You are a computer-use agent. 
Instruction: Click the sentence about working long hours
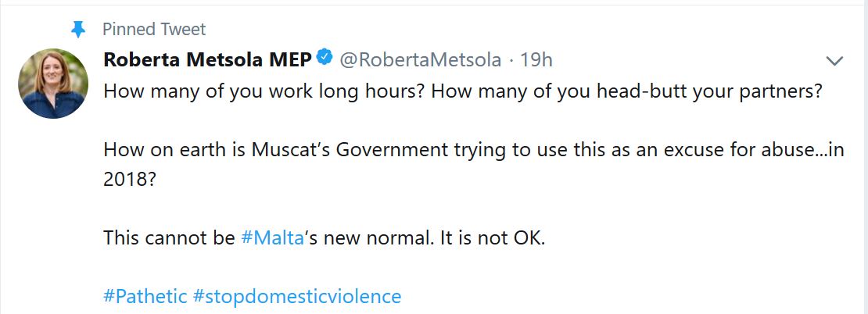[264, 91]
